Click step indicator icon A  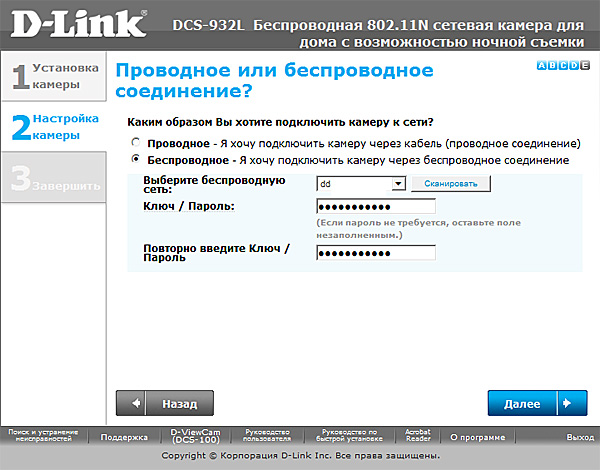coord(541,65)
